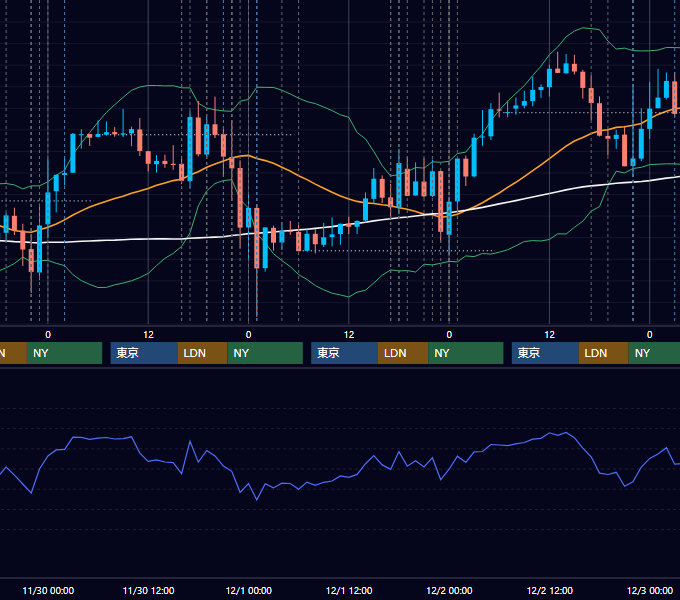The height and width of the screenshot is (600, 680).
Task: Select the LDN session block following 11/30 12:00 東京
Action: 203,353
